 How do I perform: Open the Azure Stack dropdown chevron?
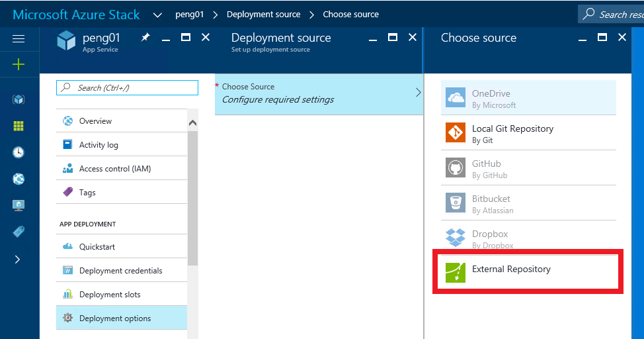click(157, 15)
